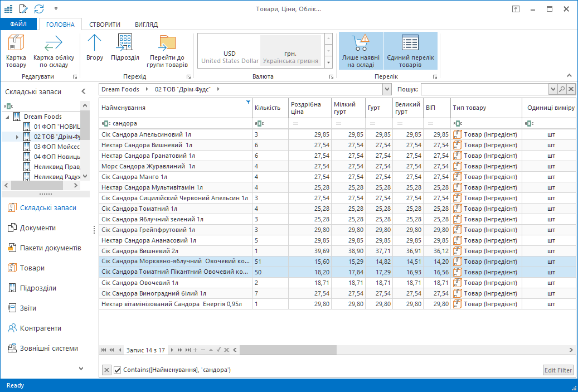The image size is (578, 392).
Task: Click the Пошук search input field
Action: point(484,89)
